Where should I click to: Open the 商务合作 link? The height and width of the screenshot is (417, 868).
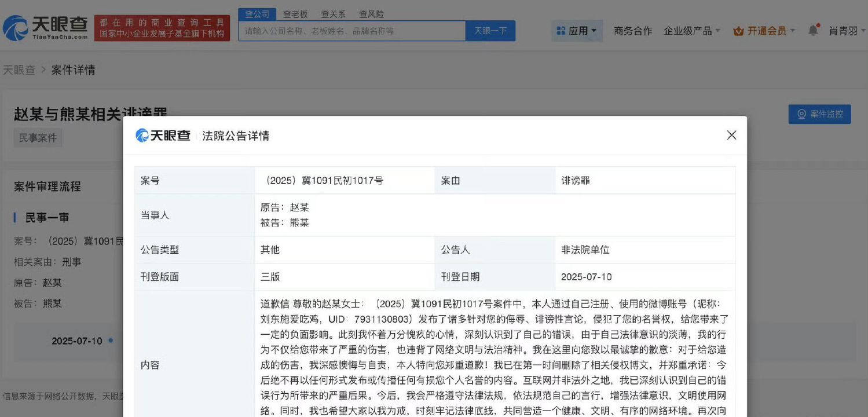point(633,31)
